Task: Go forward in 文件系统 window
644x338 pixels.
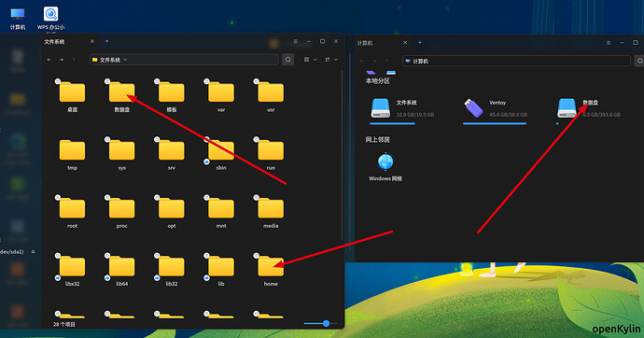Action: tap(62, 60)
